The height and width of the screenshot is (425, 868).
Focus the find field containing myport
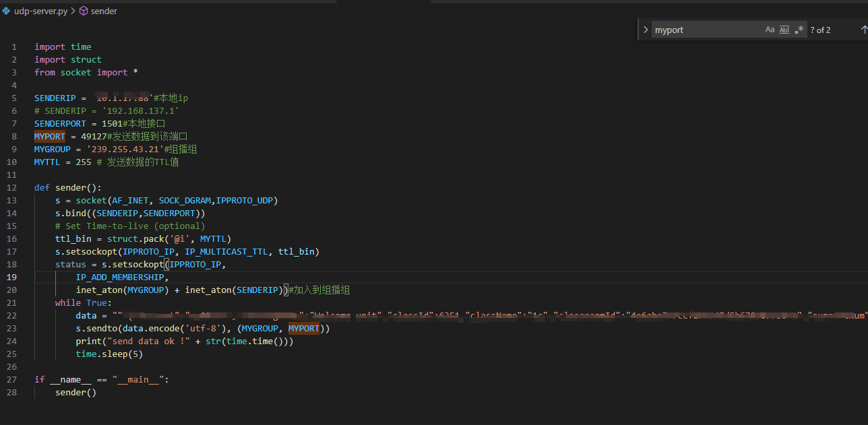(x=708, y=30)
